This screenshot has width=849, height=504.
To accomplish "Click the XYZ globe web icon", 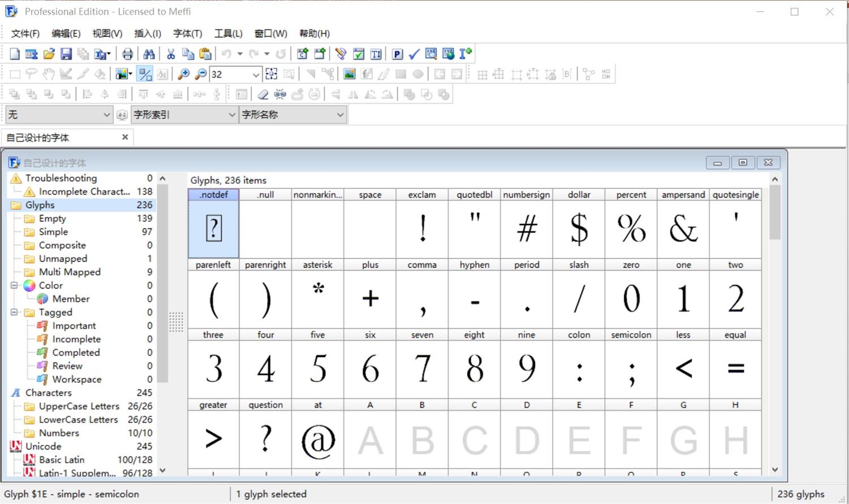I will point(448,54).
